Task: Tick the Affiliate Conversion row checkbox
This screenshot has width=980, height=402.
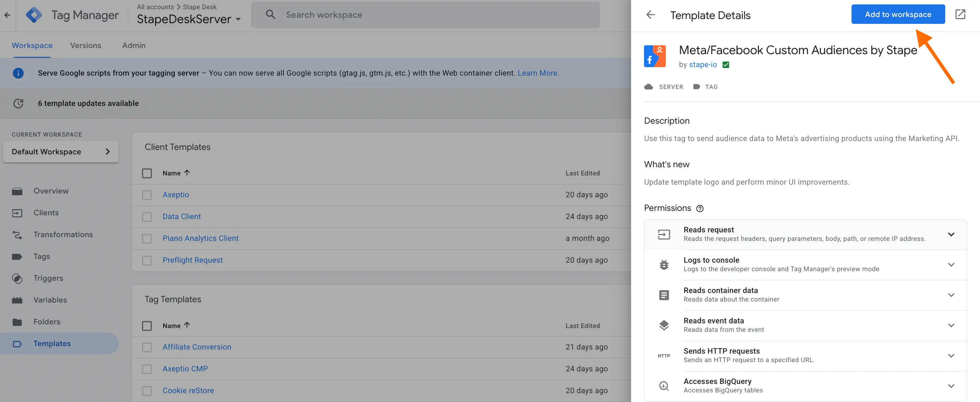Action: [147, 347]
